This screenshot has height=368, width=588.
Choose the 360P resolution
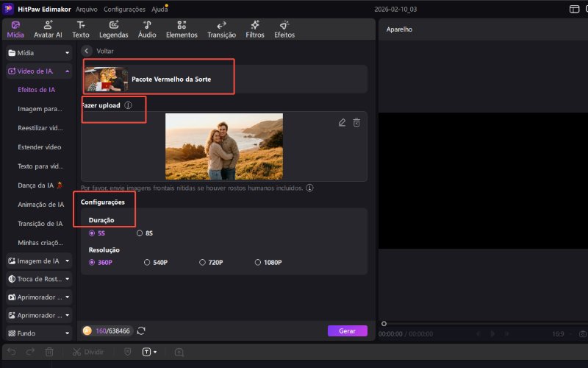pyautogui.click(x=101, y=263)
